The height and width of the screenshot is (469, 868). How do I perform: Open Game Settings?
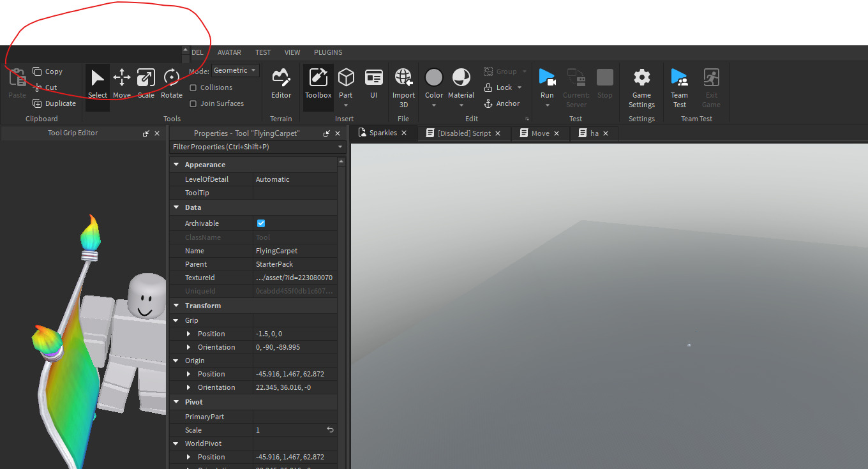pos(641,86)
